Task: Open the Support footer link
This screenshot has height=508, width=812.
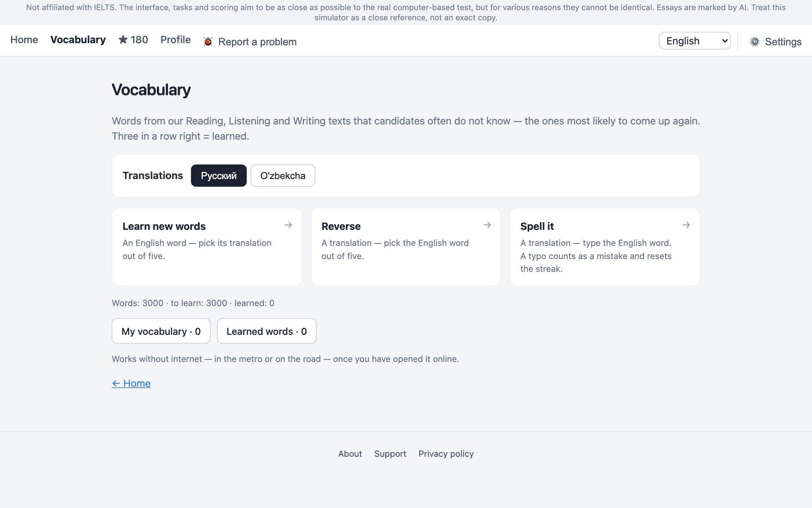Action: tap(390, 454)
